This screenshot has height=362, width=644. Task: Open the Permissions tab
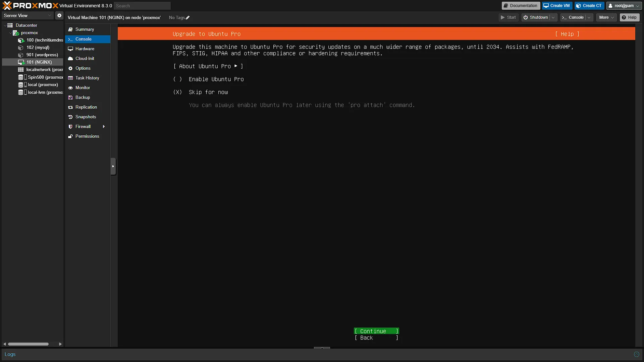click(x=88, y=136)
